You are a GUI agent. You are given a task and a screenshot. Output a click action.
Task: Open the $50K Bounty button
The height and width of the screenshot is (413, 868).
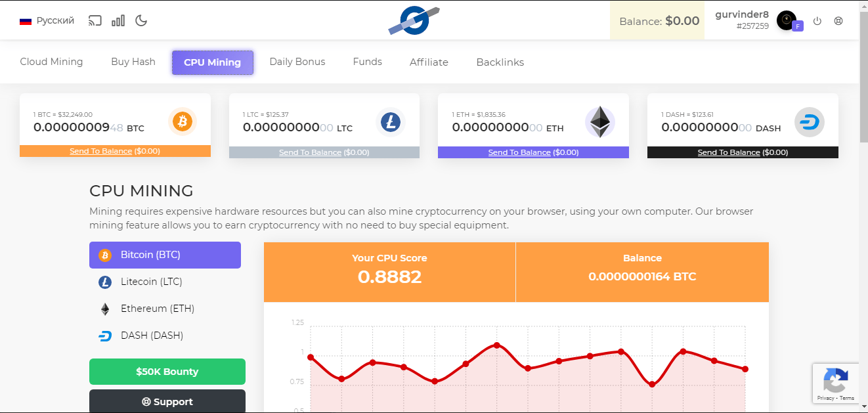tap(167, 372)
